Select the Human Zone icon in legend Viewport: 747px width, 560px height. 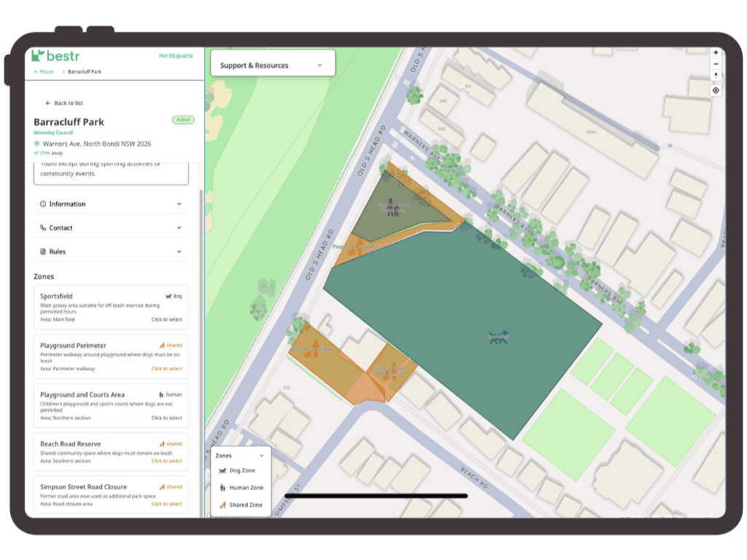pyautogui.click(x=222, y=488)
